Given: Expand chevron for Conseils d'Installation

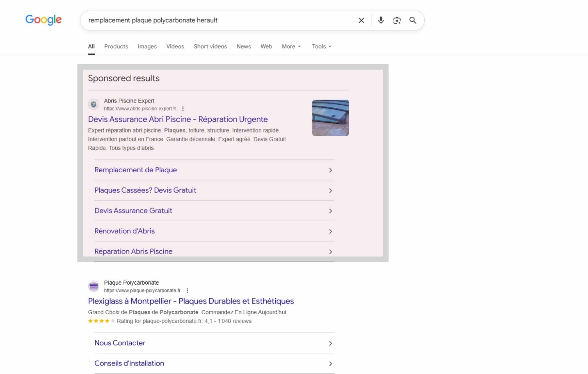Looking at the screenshot, I should 331,364.
